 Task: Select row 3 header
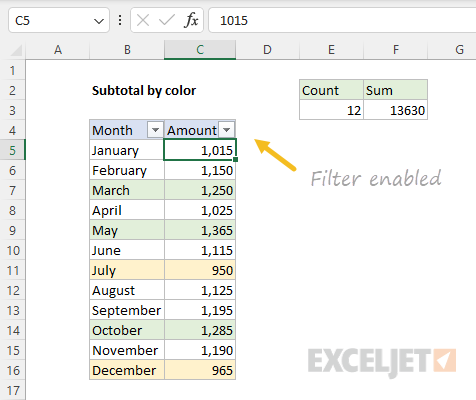tap(13, 110)
